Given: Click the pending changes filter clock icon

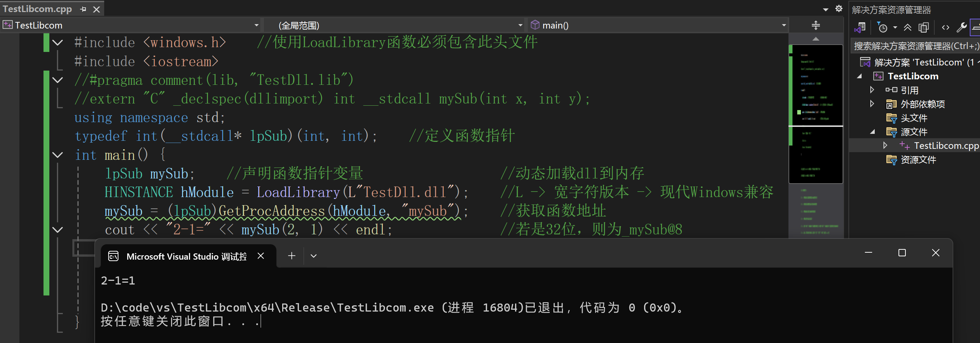Looking at the screenshot, I should point(882,27).
